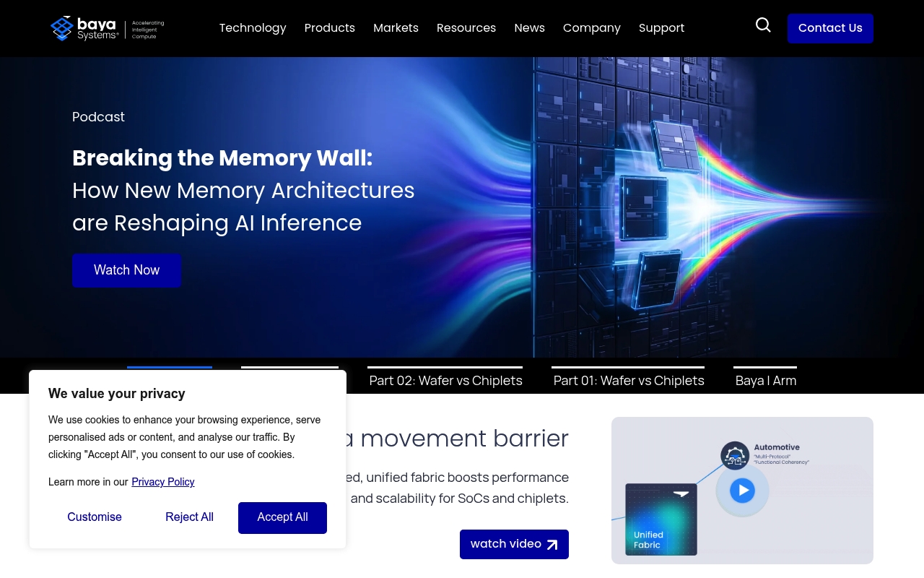Click the watch video button
Viewport: 924px width, 578px height.
[x=514, y=544]
